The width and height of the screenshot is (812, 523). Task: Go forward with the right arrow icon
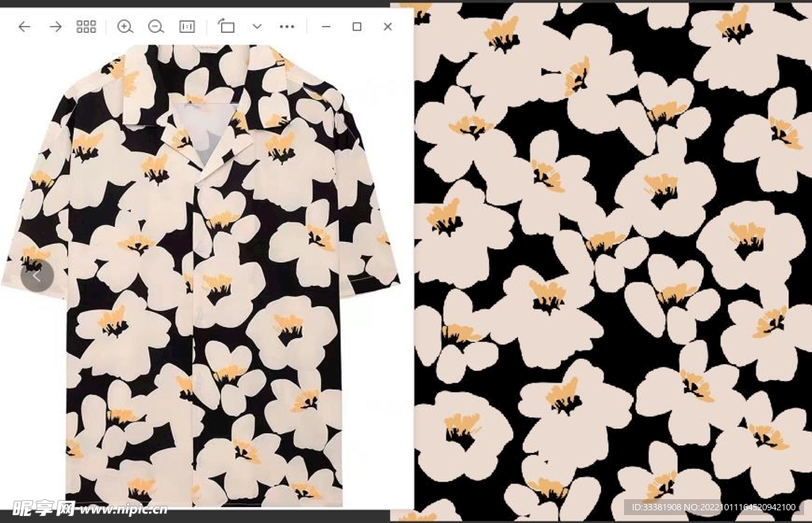coord(56,27)
